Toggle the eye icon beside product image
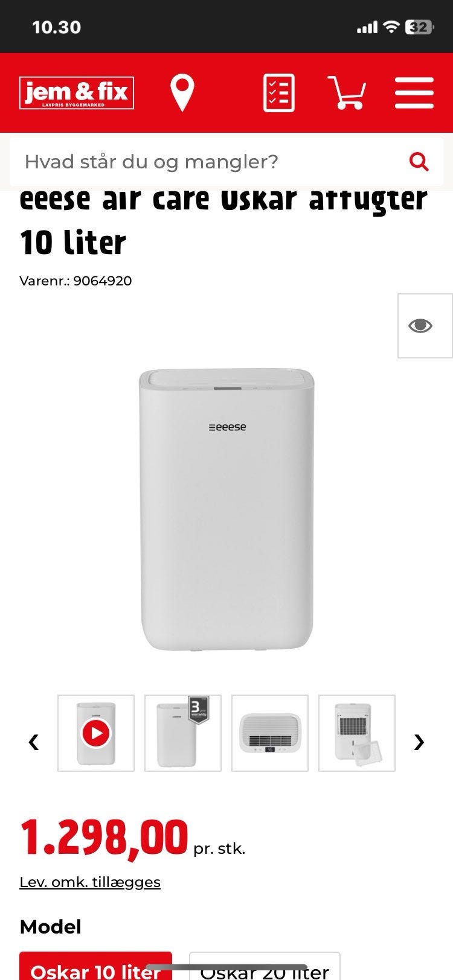This screenshot has height=980, width=453. pos(425,326)
